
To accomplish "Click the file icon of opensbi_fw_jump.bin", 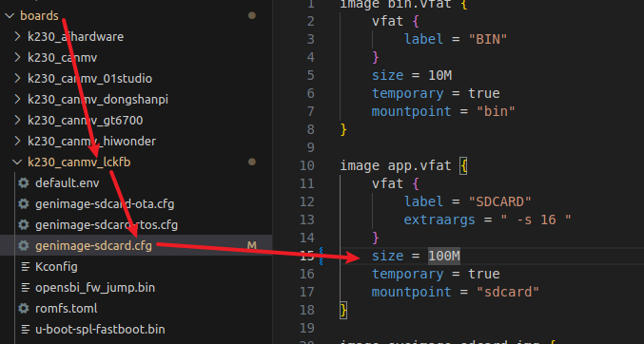I will pos(26,288).
